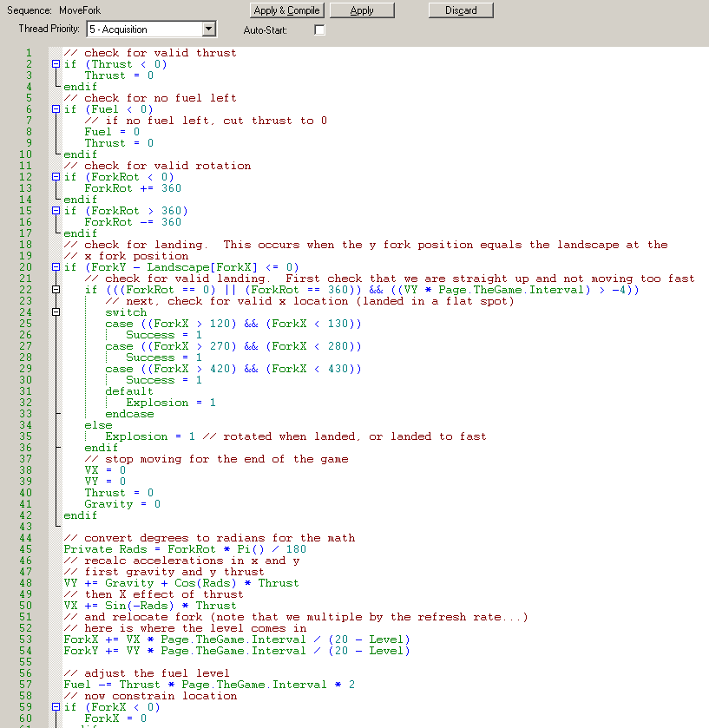Click the '// check for no fuel left' comment

(150, 98)
